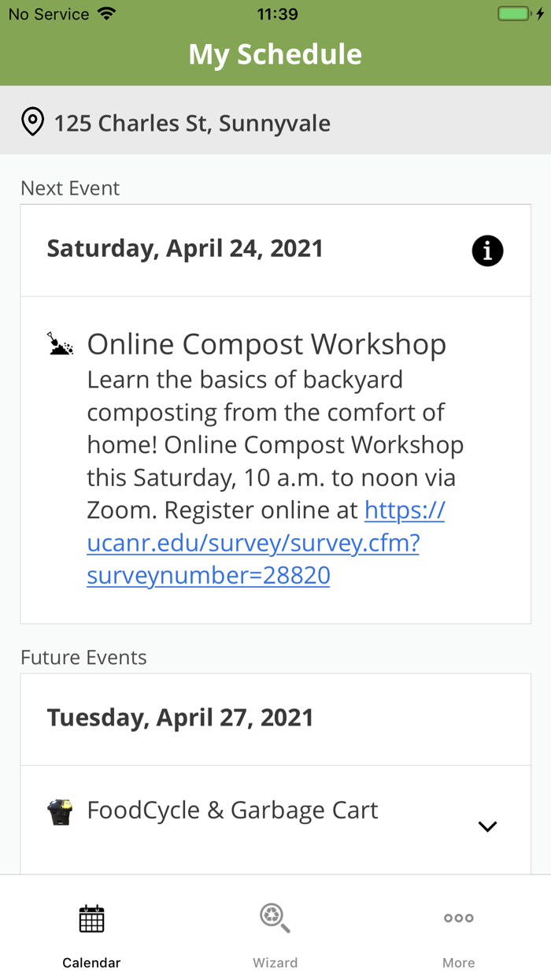Tap the location pin icon

point(32,123)
